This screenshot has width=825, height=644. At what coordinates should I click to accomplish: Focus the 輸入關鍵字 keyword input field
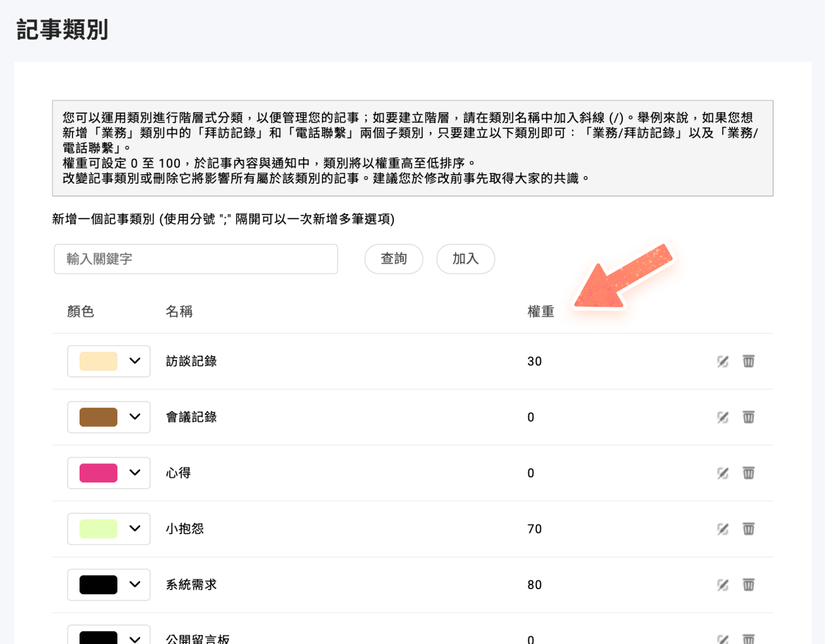click(196, 259)
